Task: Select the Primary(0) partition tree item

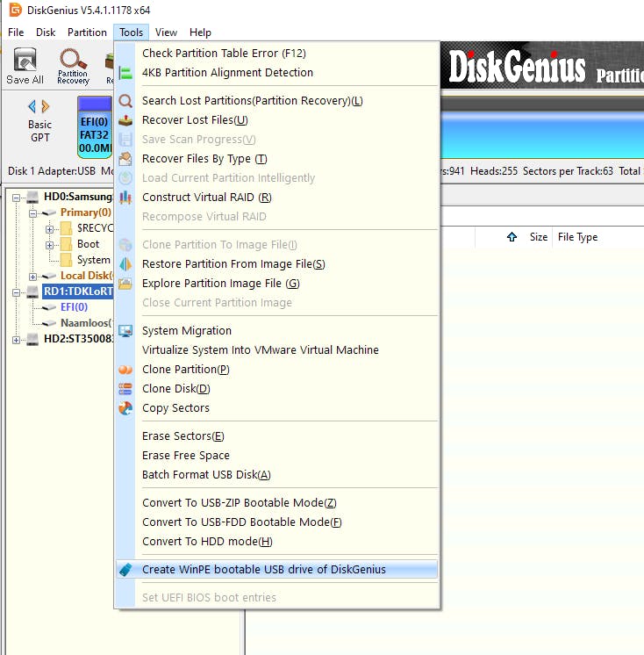Action: pos(86,212)
